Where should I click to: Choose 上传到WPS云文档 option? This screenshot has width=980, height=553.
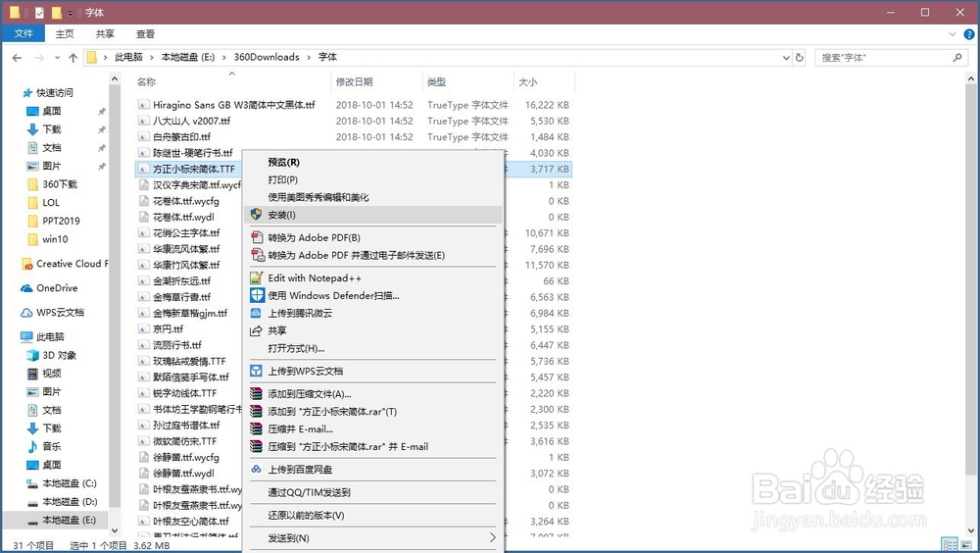click(372, 371)
